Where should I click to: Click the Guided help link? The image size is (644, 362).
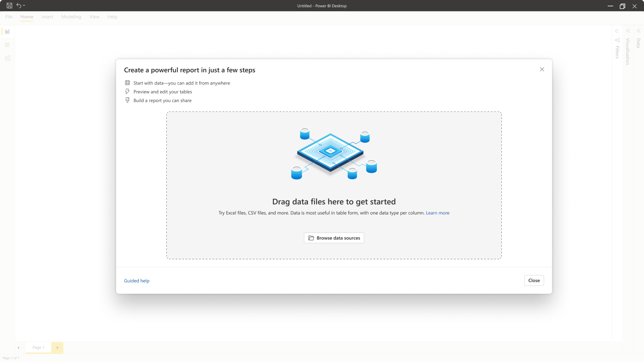(137, 281)
